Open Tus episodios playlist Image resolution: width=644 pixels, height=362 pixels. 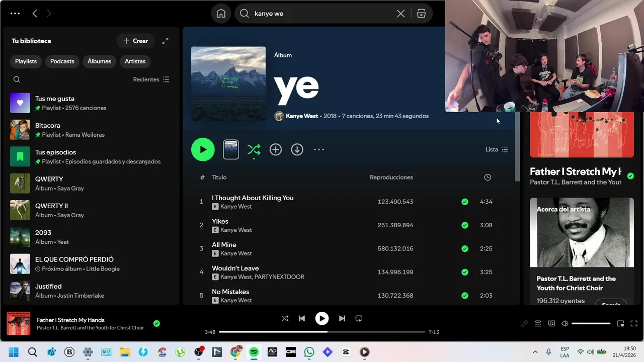tap(92, 156)
